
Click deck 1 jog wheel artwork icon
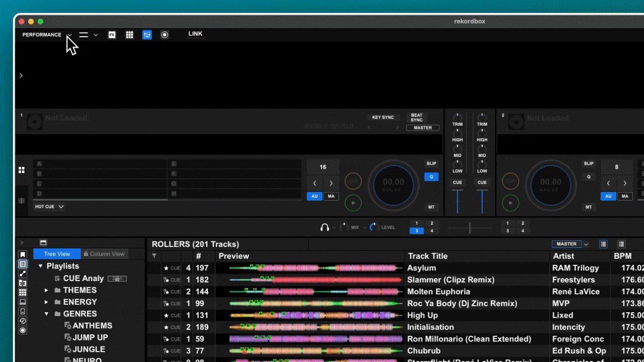tap(35, 122)
